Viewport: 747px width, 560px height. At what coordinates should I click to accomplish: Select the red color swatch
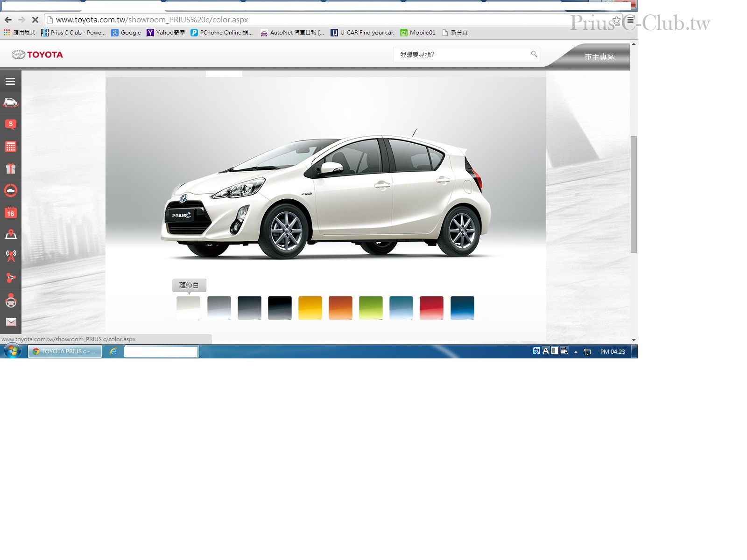(431, 308)
